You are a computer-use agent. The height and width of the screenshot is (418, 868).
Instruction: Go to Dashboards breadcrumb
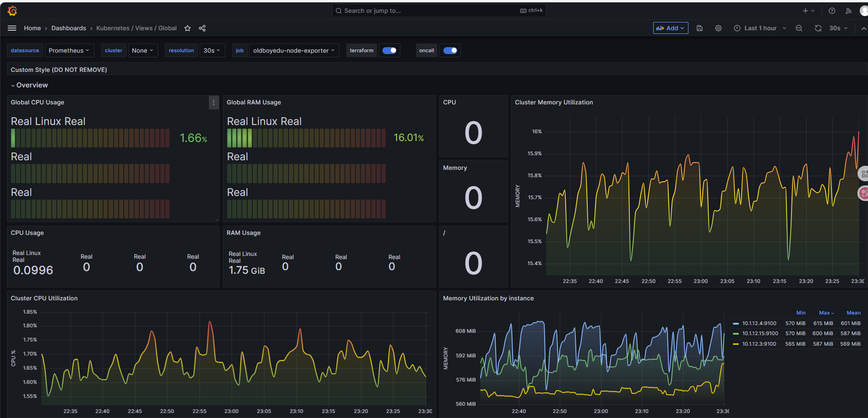69,28
